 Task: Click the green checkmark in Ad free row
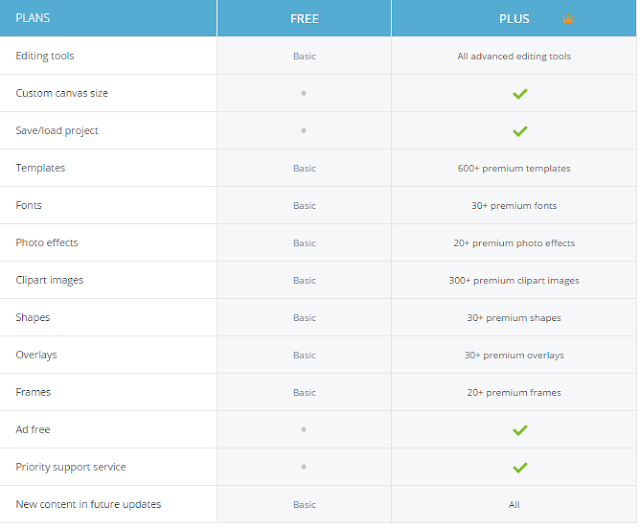pyautogui.click(x=519, y=430)
